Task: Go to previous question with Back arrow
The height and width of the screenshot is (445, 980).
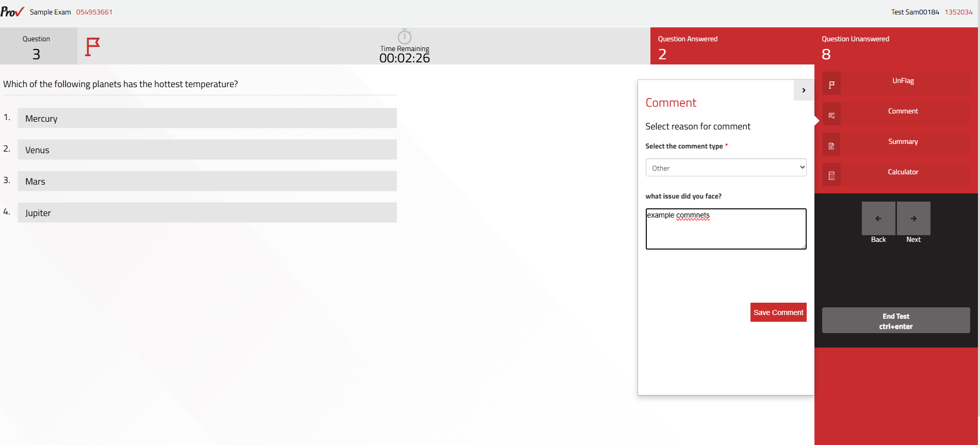Action: [x=878, y=218]
